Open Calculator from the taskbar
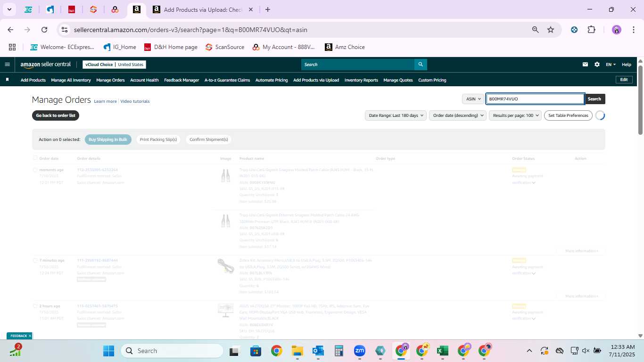 pyautogui.click(x=339, y=351)
